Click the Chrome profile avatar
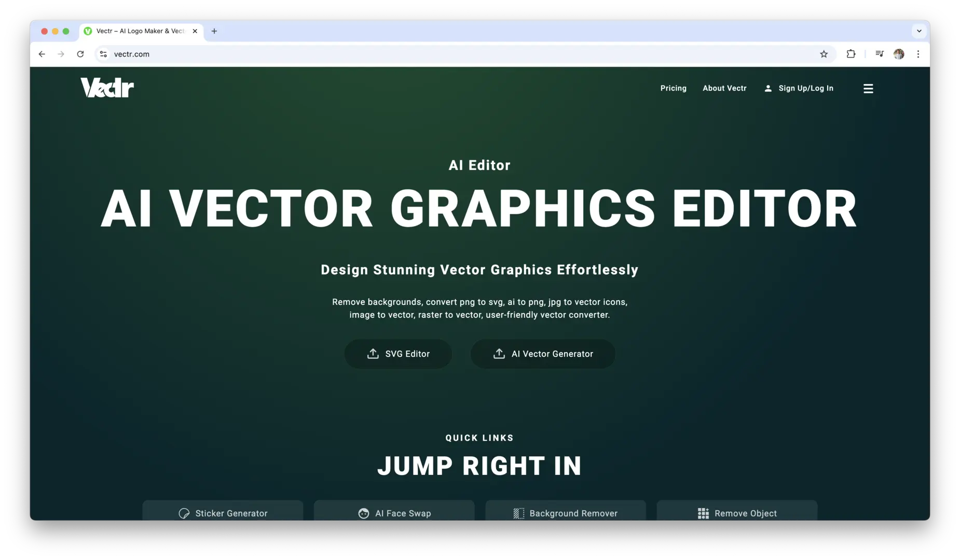 899,54
